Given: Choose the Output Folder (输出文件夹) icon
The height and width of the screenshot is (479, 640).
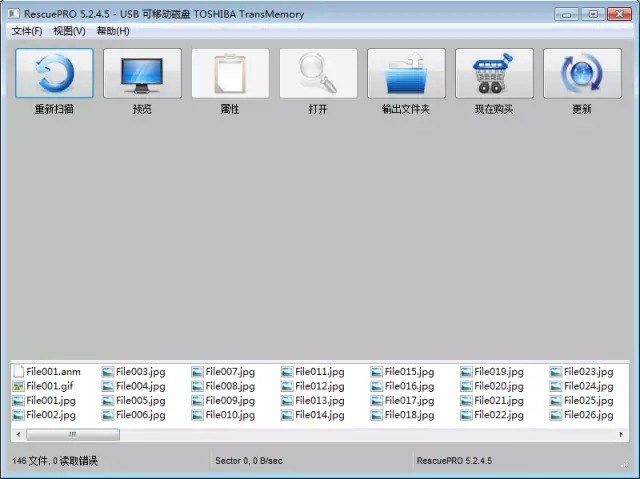Looking at the screenshot, I should 406,74.
